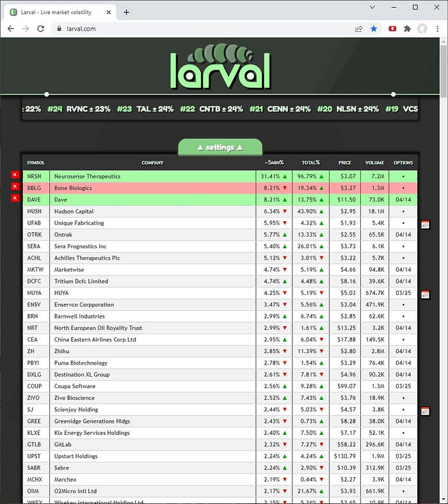Screen dimensions: 448x504
Task: Remove the DAVE row with red X
Action: 15,198
